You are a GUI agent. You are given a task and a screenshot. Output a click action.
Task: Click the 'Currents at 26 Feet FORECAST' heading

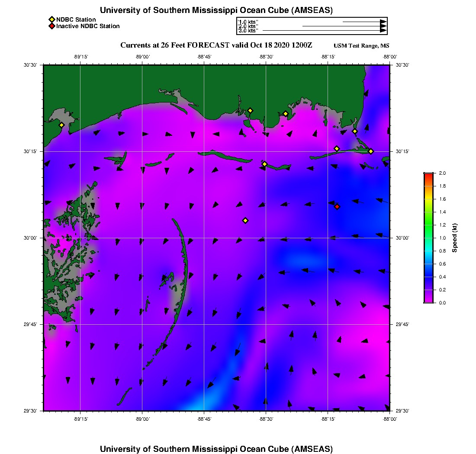(x=216, y=45)
